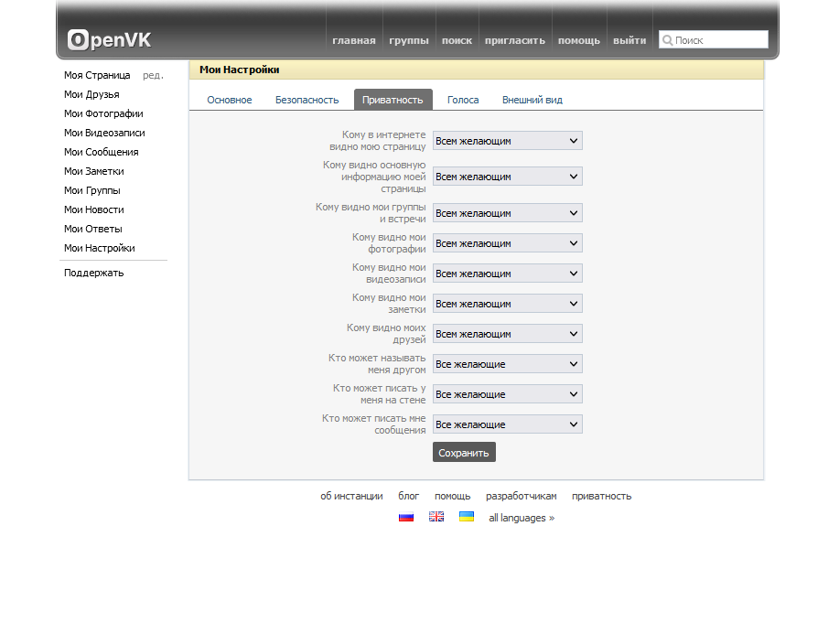Image resolution: width=839 pixels, height=644 pixels.
Task: Choose the Ukrainian flag language
Action: [x=467, y=517]
